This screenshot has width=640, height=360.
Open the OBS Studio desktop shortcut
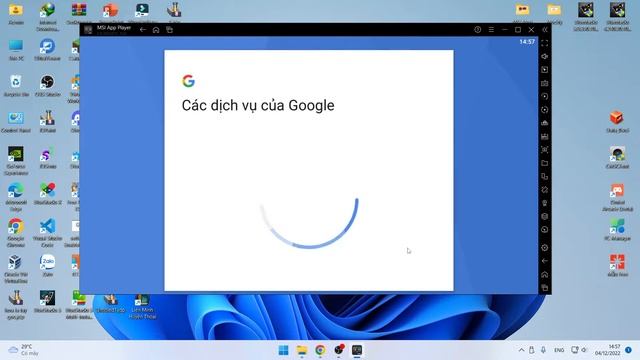click(47, 85)
